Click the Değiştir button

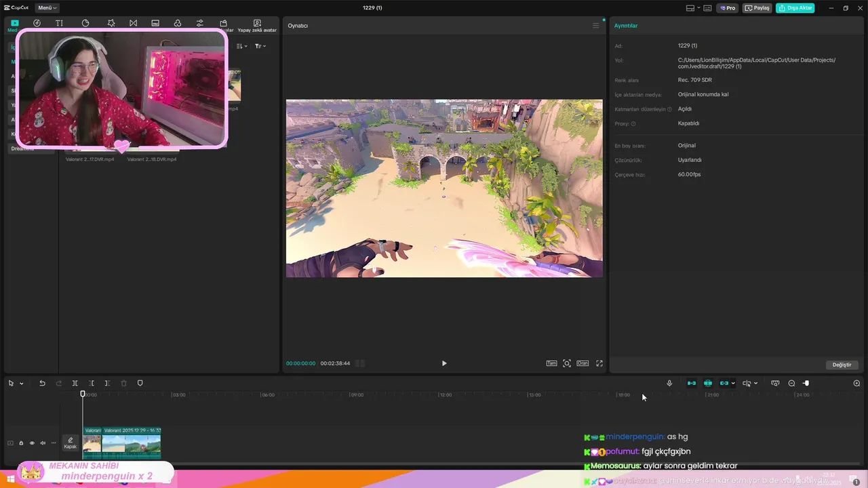(x=842, y=365)
